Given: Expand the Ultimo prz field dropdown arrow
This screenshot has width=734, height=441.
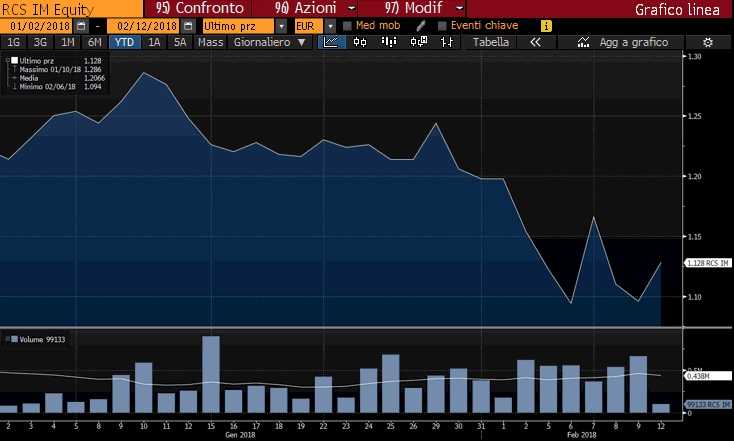Looking at the screenshot, I should 281,26.
